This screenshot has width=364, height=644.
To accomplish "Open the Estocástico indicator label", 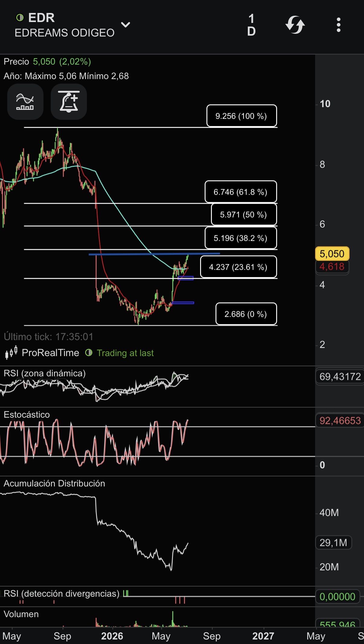I will [27, 415].
